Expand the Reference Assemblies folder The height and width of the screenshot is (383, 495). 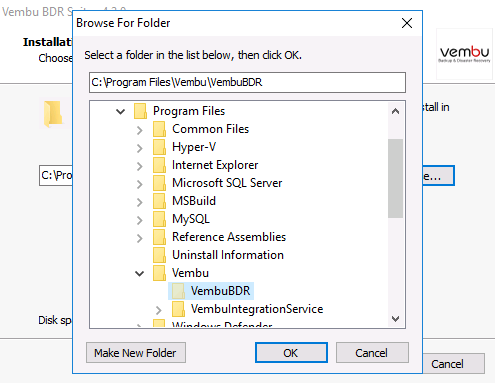coord(140,238)
